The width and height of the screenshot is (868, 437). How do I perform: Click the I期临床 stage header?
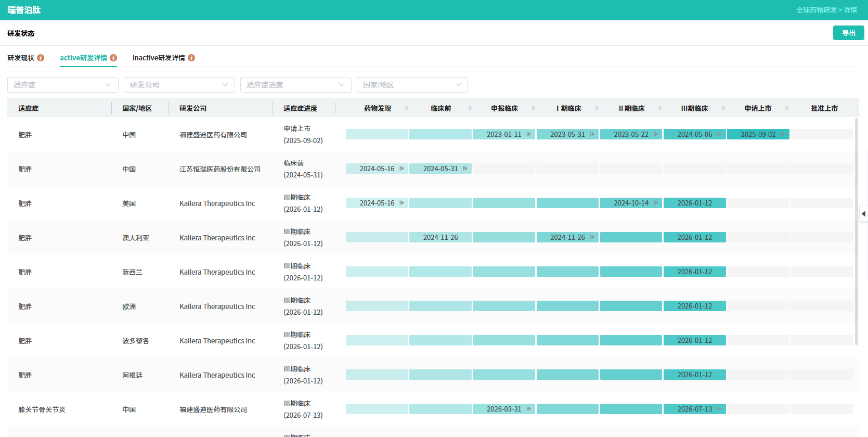point(568,108)
